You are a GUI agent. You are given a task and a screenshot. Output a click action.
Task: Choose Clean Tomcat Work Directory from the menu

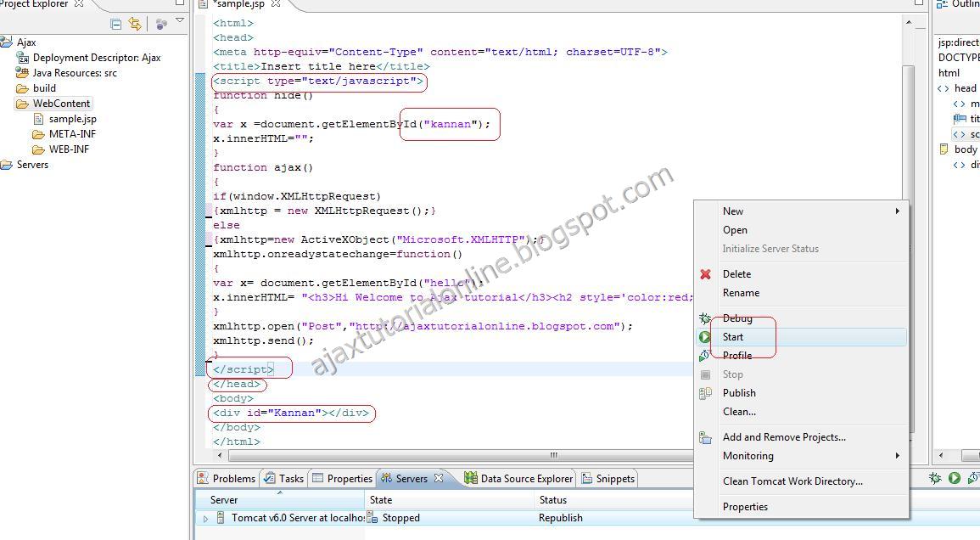pyautogui.click(x=792, y=481)
